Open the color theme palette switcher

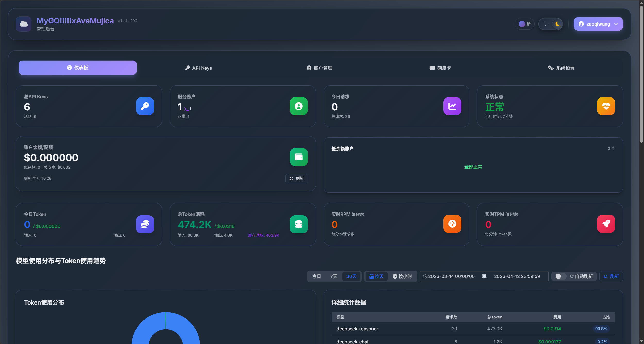tap(524, 24)
